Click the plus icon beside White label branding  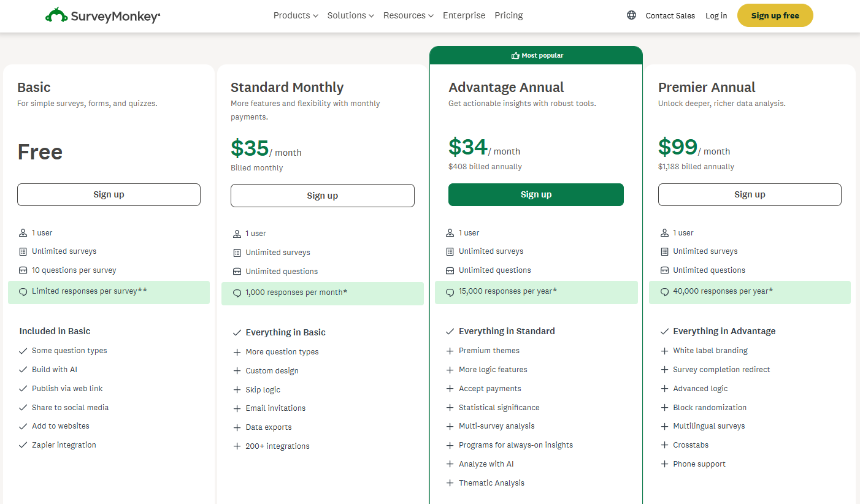(x=664, y=351)
